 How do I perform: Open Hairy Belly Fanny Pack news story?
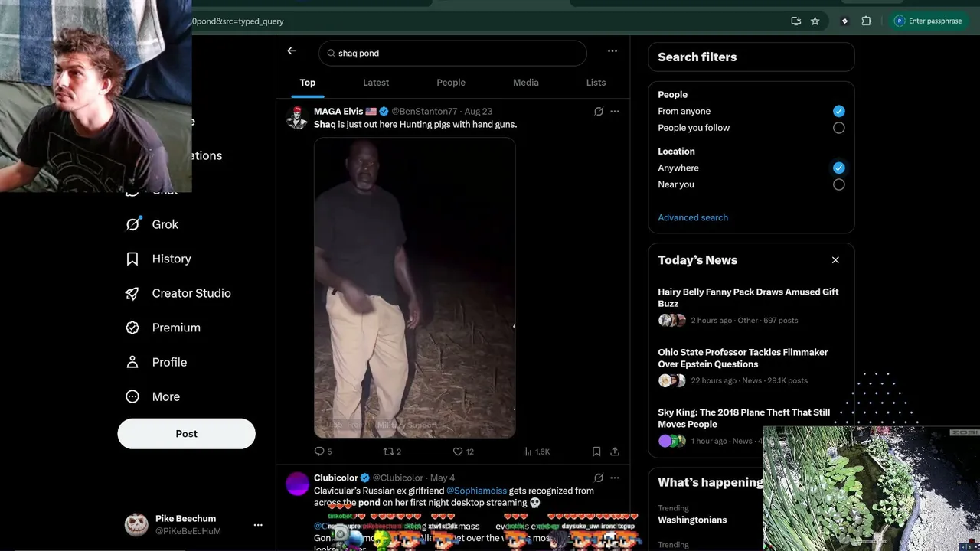click(x=750, y=305)
